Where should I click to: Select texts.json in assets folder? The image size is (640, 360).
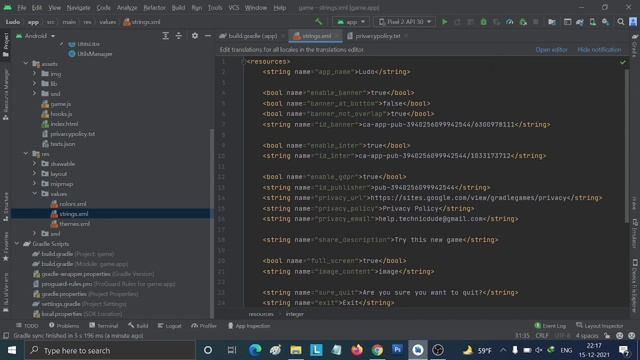pyautogui.click(x=62, y=144)
